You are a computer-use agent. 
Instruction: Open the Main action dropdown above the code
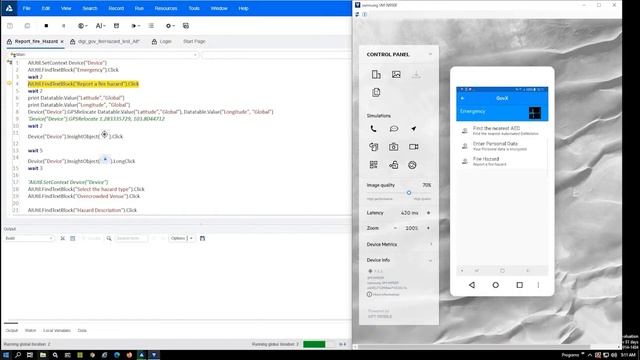pyautogui.click(x=104, y=55)
